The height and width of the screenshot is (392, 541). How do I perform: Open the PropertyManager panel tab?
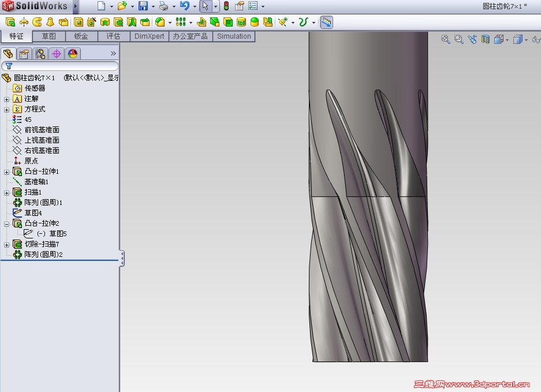coord(24,54)
